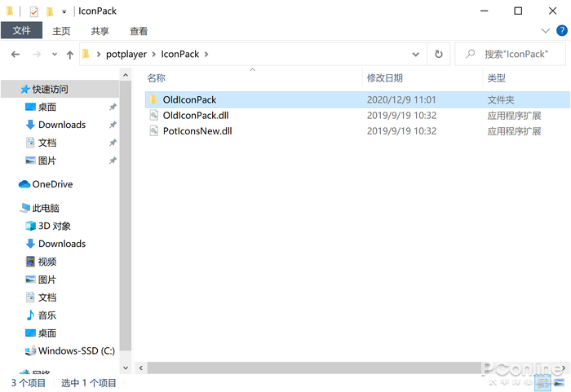Open the 文件 ribbon tab
Viewport: 571px width, 392px height.
(x=21, y=31)
